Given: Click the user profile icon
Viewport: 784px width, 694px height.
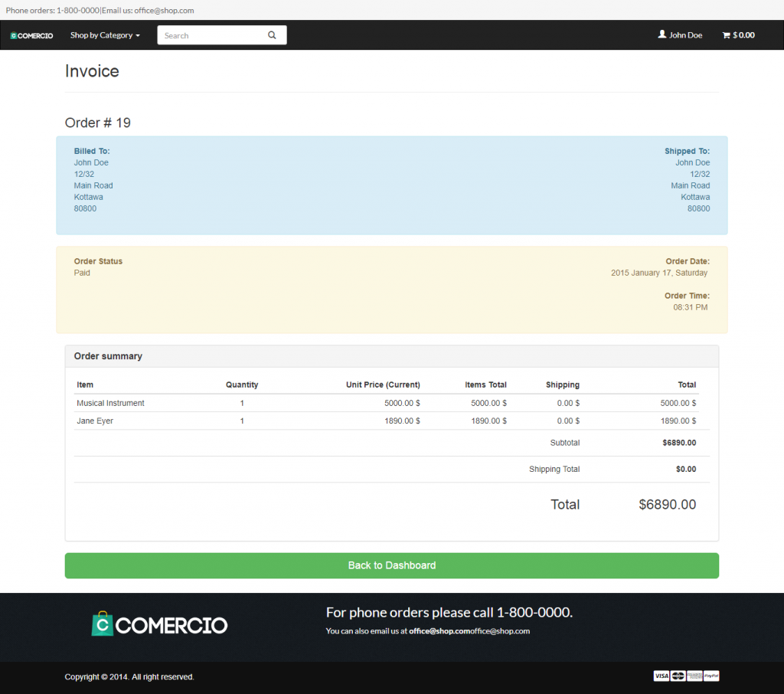Looking at the screenshot, I should 662,34.
